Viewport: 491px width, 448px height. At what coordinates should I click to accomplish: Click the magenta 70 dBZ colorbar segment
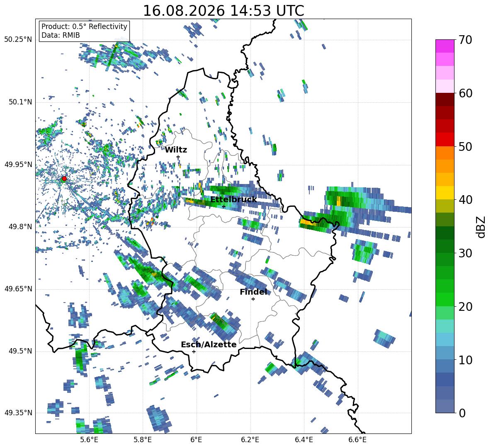pos(445,46)
